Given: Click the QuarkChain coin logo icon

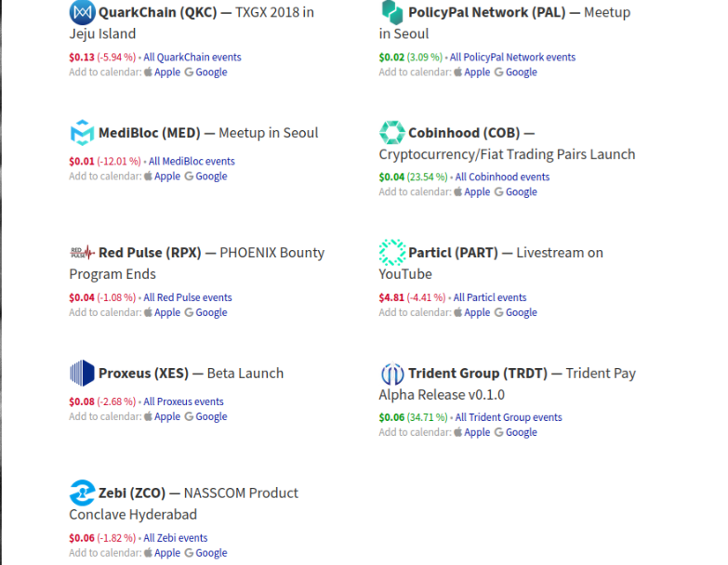Looking at the screenshot, I should [82, 12].
